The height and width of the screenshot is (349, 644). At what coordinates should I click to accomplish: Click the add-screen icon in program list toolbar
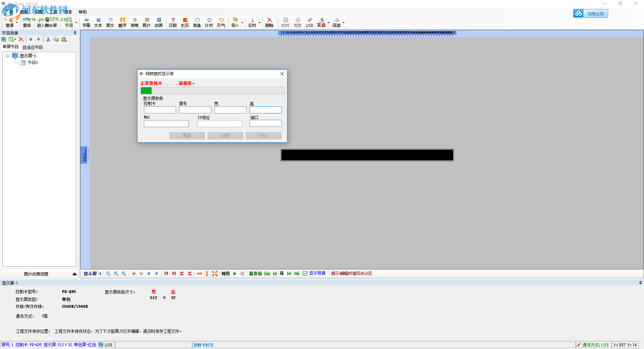click(x=4, y=39)
